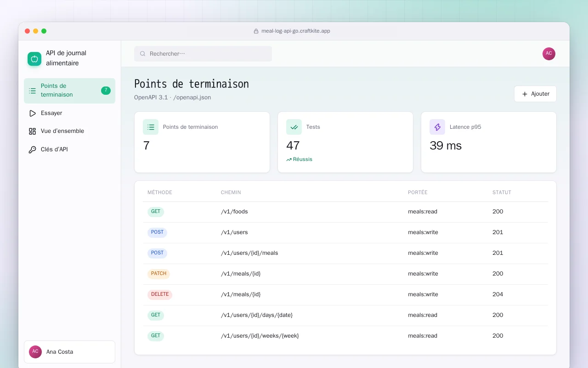Click the key icon beside Clés d'API

(32, 149)
